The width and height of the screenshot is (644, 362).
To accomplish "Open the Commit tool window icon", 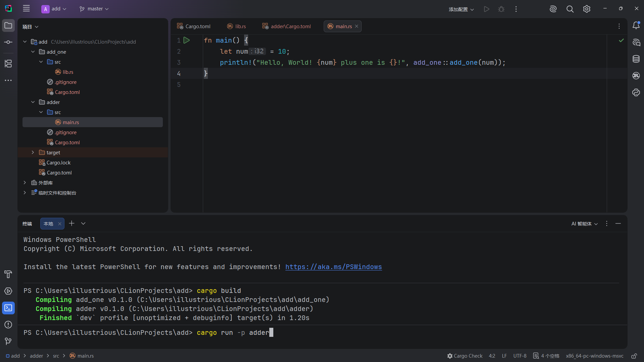I will click(8, 42).
